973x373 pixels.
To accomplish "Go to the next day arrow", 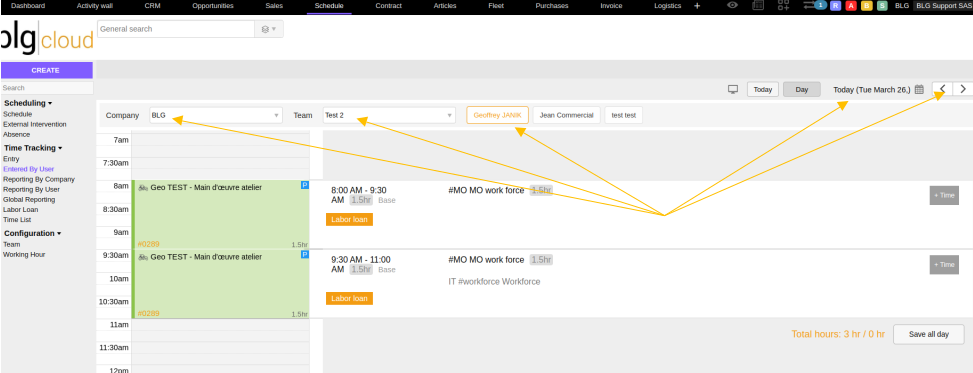I will pos(963,89).
